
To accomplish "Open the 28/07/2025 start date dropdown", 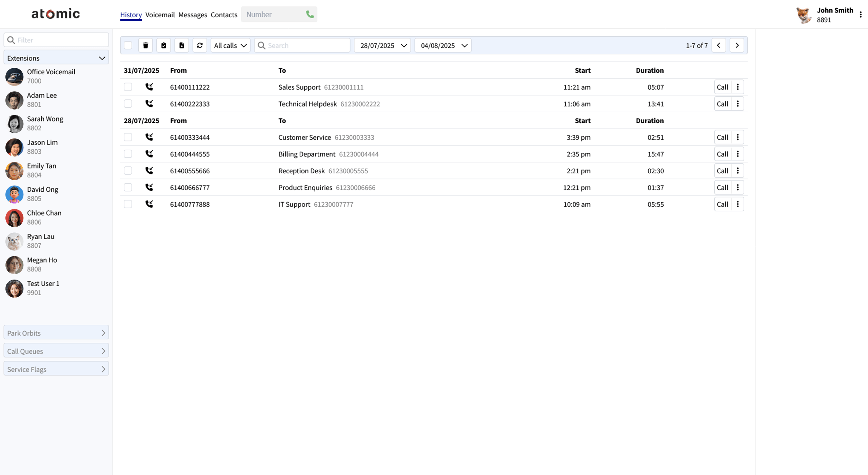I will pyautogui.click(x=382, y=45).
